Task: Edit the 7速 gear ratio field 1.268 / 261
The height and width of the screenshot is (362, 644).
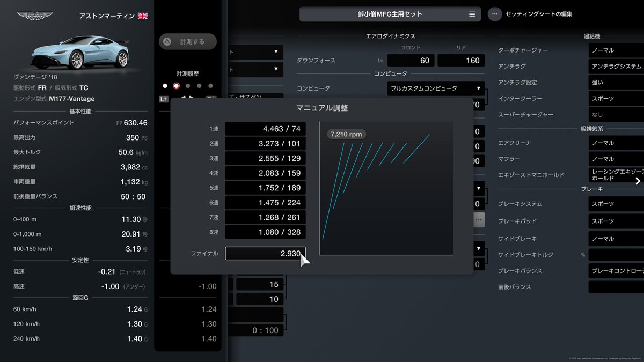Action: pos(266,217)
